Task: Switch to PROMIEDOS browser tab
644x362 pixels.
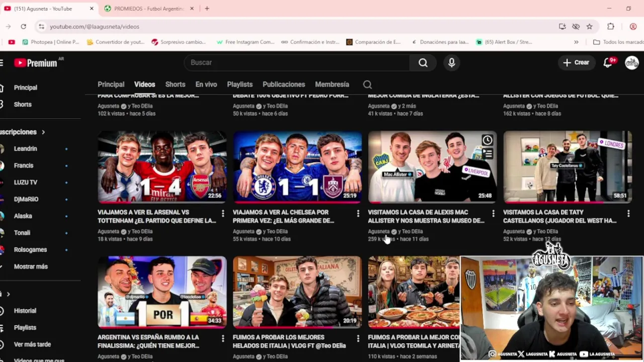Action: pos(148,9)
